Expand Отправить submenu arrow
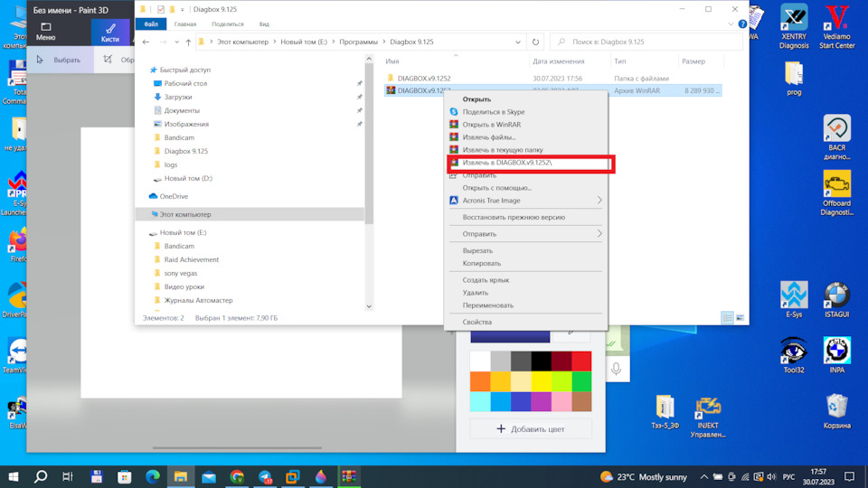Screen dimensions: 868x488 pyautogui.click(x=599, y=233)
